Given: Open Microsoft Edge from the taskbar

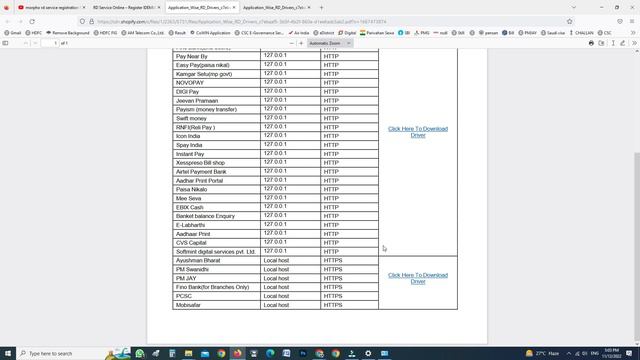Looking at the screenshot, I should tap(270, 353).
